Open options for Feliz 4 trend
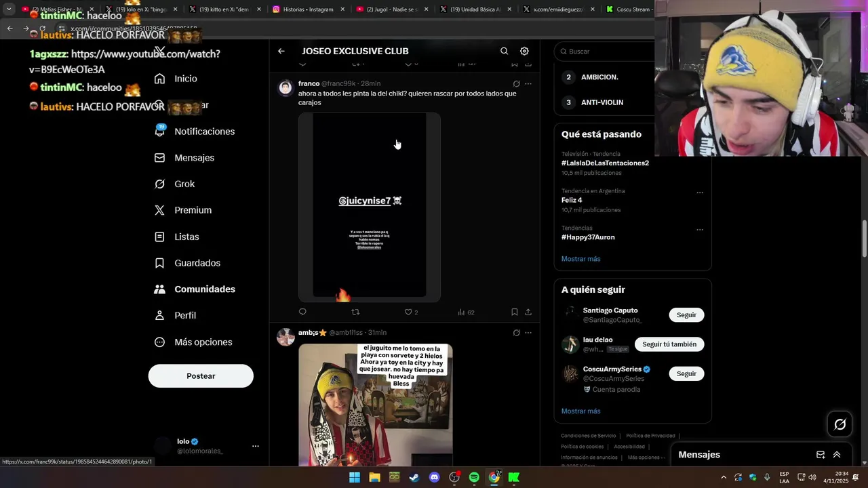 [x=700, y=192]
